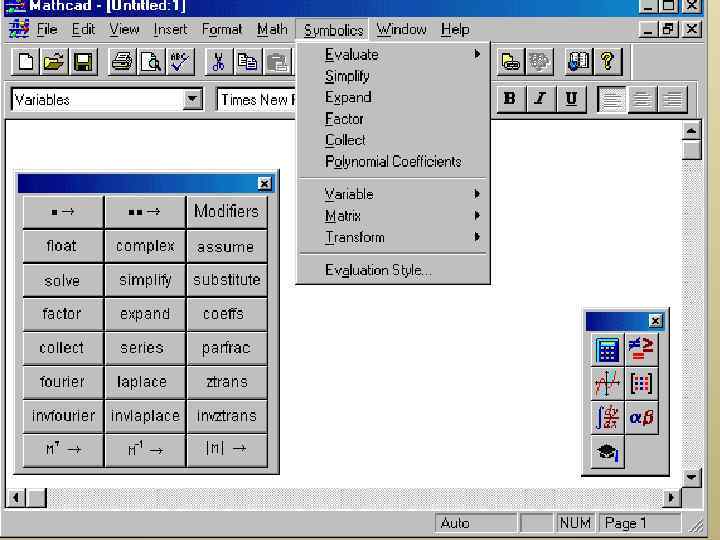
Task: Open the Boolean/evaluation palette icon
Action: coord(641,350)
